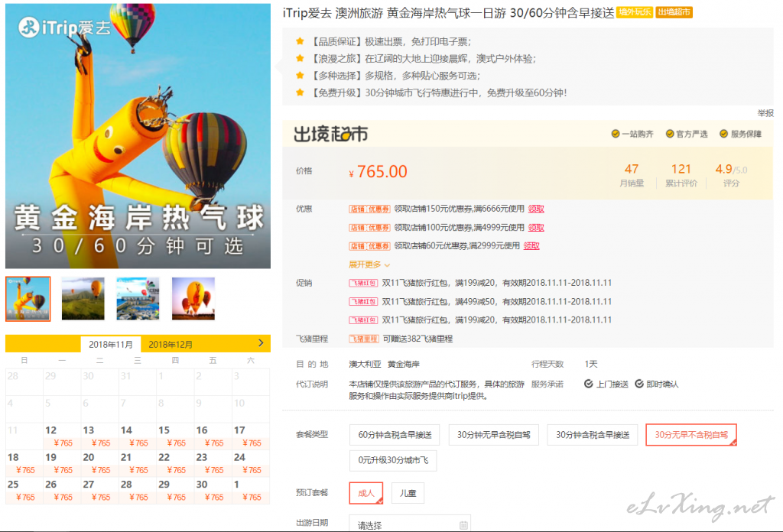Pick November 13 in the calendar
The width and height of the screenshot is (783, 532).
[100, 436]
